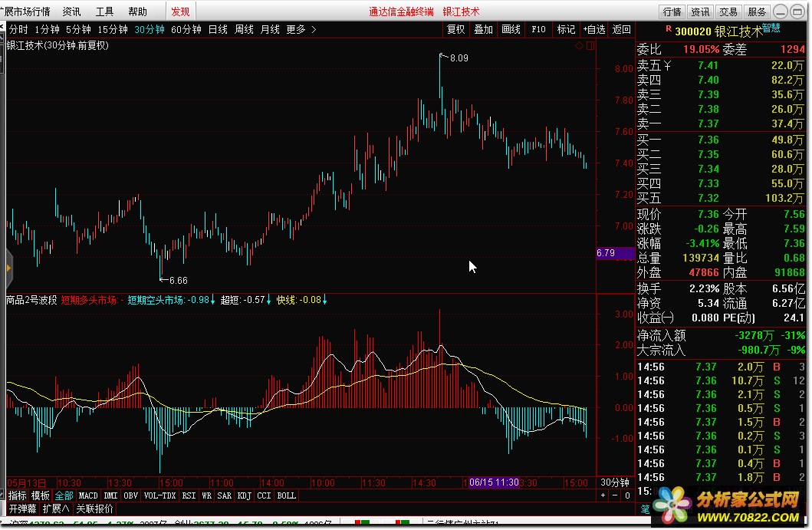The height and width of the screenshot is (530, 812).
Task: Click the 0 reset button in the bottom bar
Action: tap(627, 495)
